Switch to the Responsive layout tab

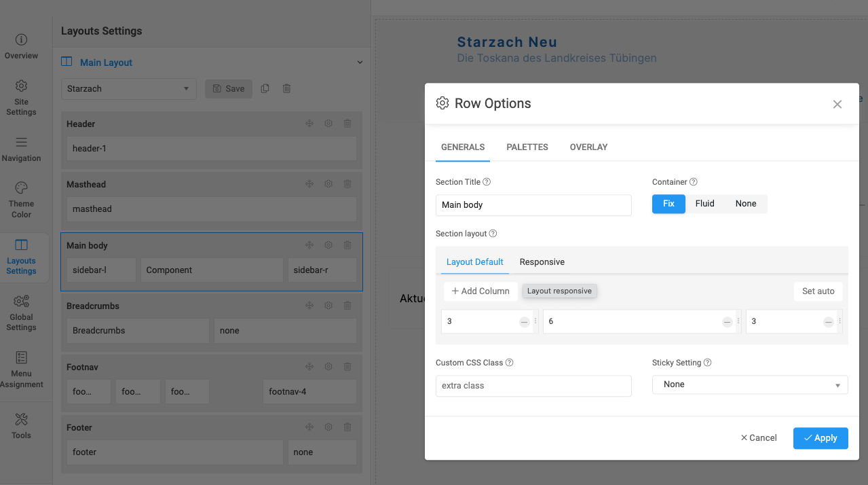click(x=542, y=262)
